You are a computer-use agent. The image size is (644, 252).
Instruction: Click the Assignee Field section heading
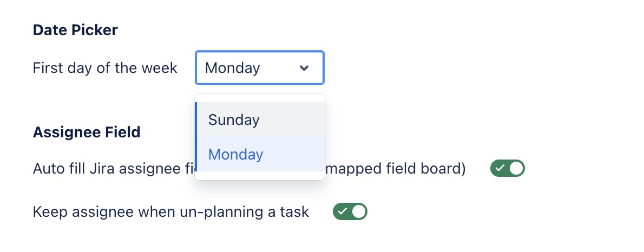point(87,131)
